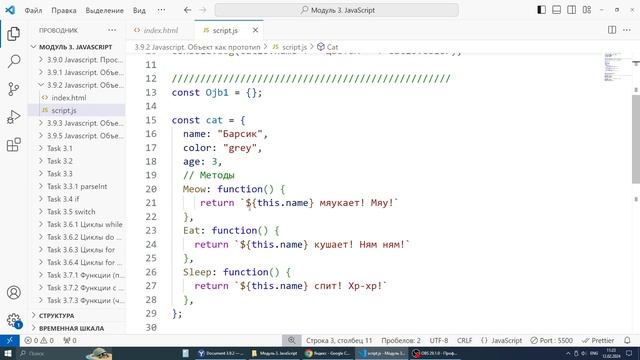
Task: Click the zoom magnifier status icon
Action: pos(291,340)
